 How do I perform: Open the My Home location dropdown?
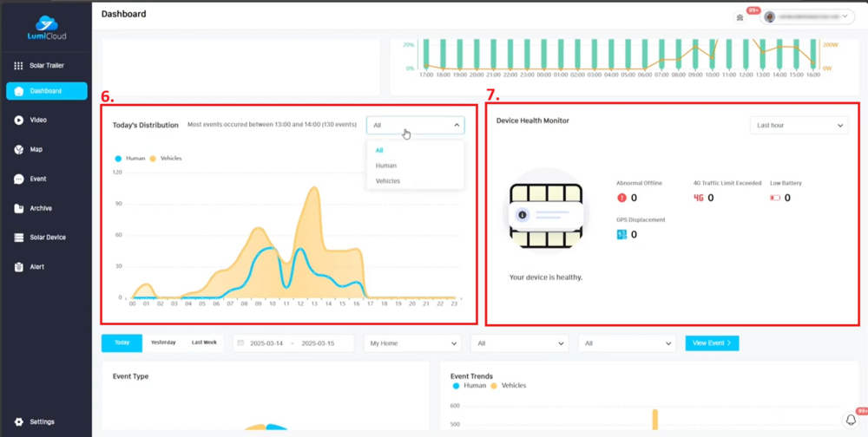pyautogui.click(x=412, y=343)
